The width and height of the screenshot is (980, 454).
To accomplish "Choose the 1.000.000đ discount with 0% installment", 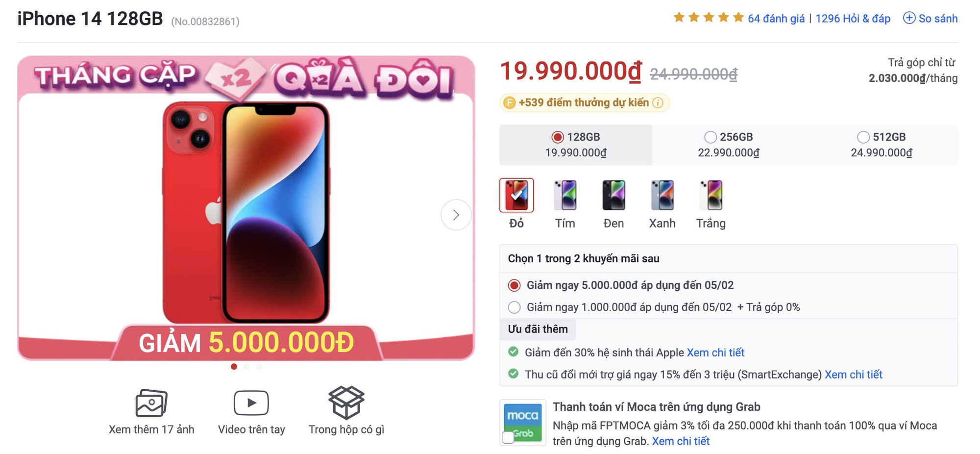I will (514, 307).
